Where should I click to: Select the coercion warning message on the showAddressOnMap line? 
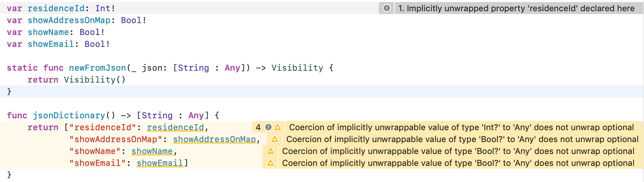point(462,139)
